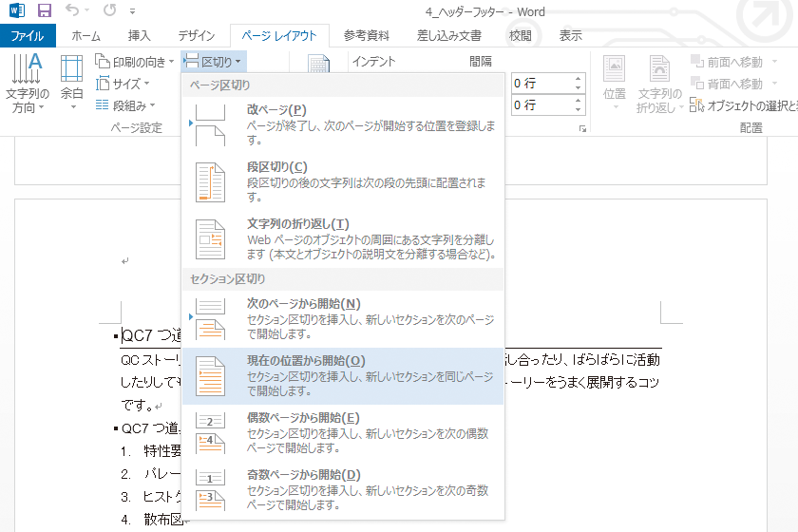Screen dimensions: 798x532
Task: Open オブジェクトの選択と表示 selection pane
Action: click(744, 105)
